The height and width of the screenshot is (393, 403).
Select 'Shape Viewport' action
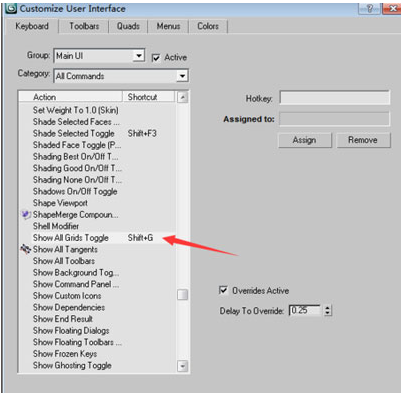tap(60, 203)
